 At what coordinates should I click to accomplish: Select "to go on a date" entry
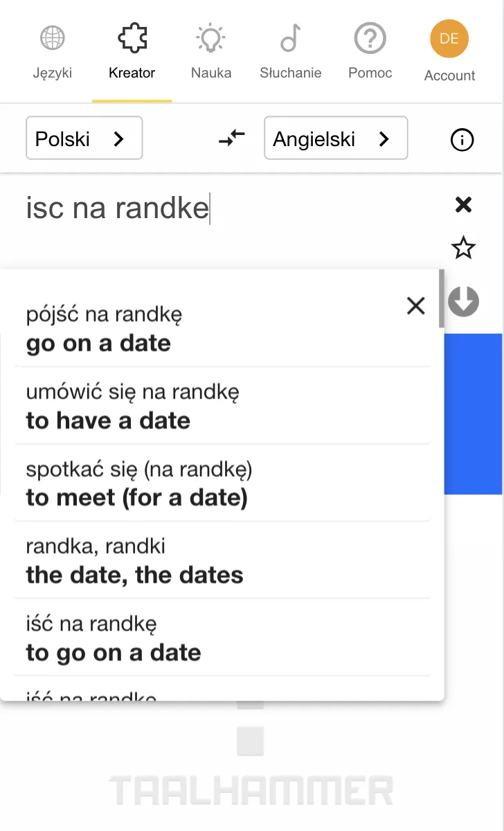tap(222, 638)
